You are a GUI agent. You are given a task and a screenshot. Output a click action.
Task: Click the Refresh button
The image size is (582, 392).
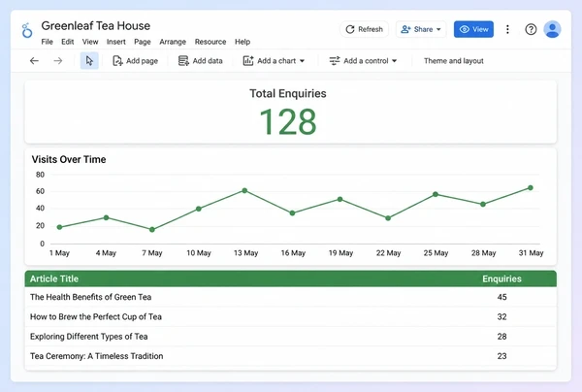tap(364, 29)
